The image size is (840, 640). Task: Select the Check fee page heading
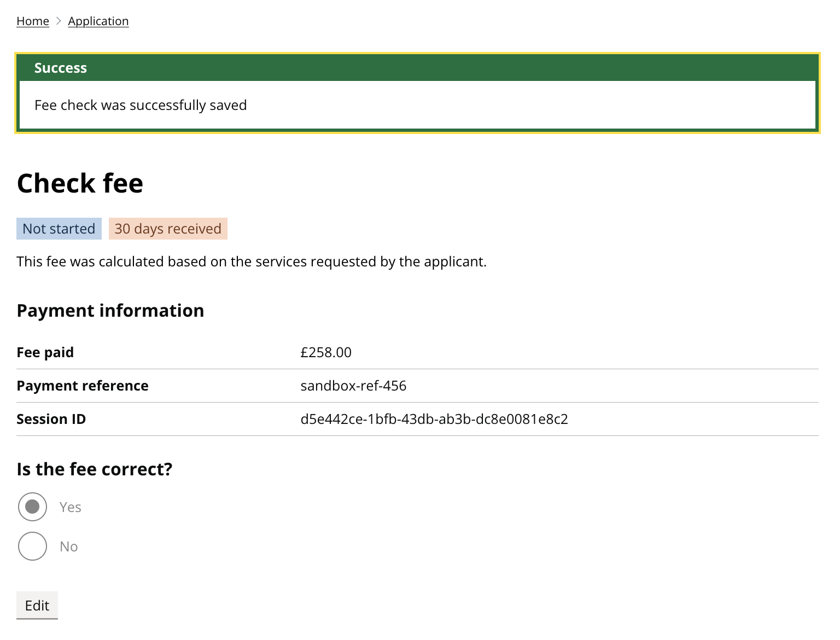tap(80, 183)
